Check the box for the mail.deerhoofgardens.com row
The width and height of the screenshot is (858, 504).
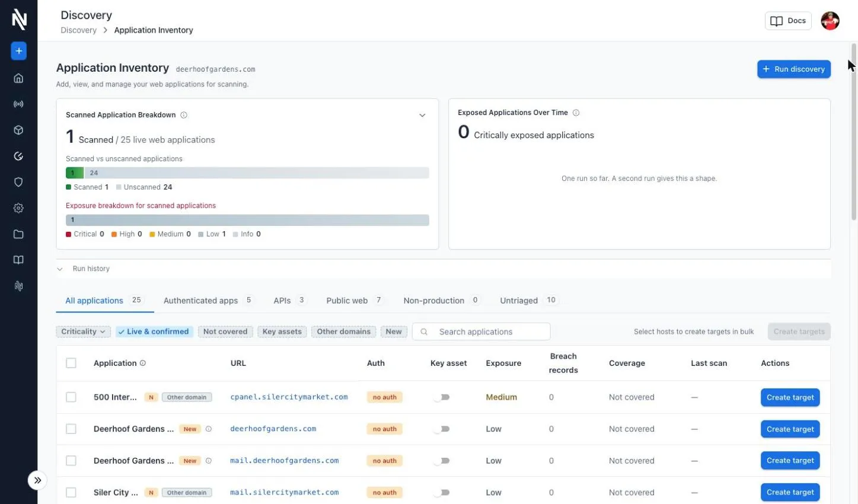coord(71,461)
